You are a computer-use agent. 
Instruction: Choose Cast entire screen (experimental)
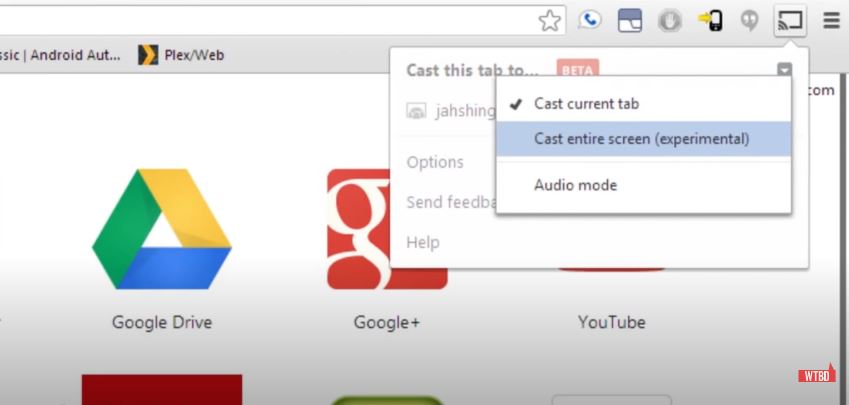click(x=641, y=139)
